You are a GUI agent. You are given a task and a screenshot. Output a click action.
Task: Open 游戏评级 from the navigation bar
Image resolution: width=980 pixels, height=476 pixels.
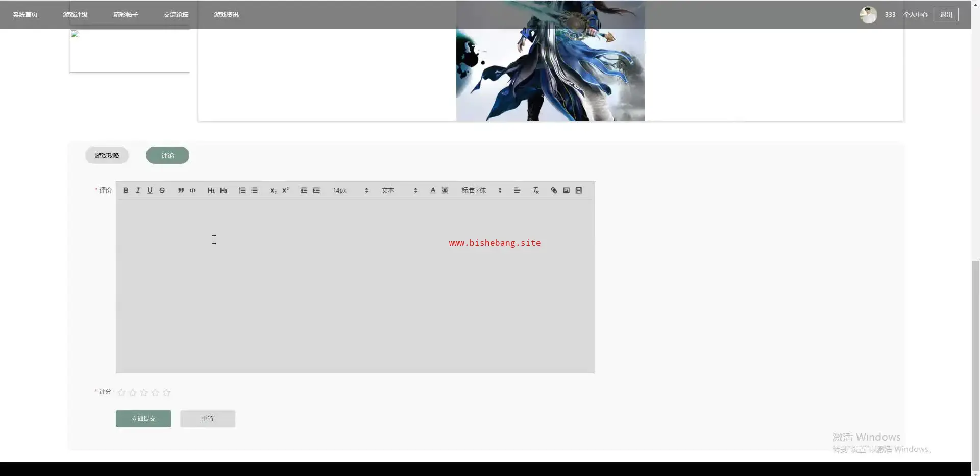click(76, 15)
